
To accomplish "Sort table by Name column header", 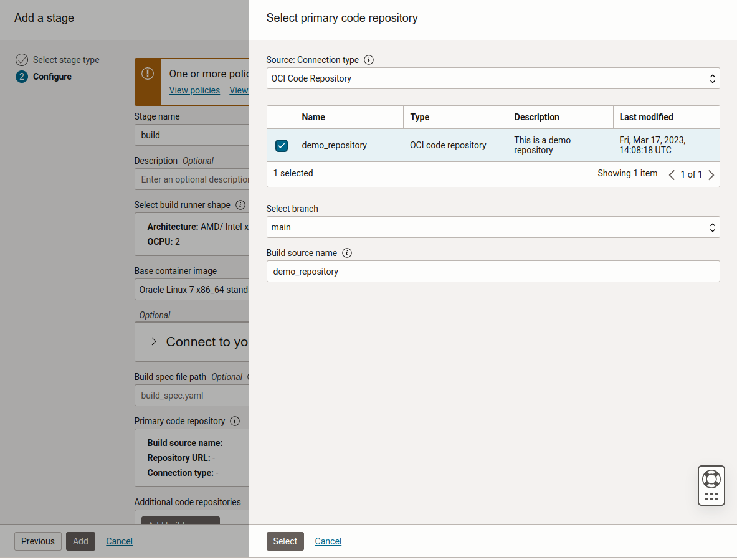I will point(313,117).
